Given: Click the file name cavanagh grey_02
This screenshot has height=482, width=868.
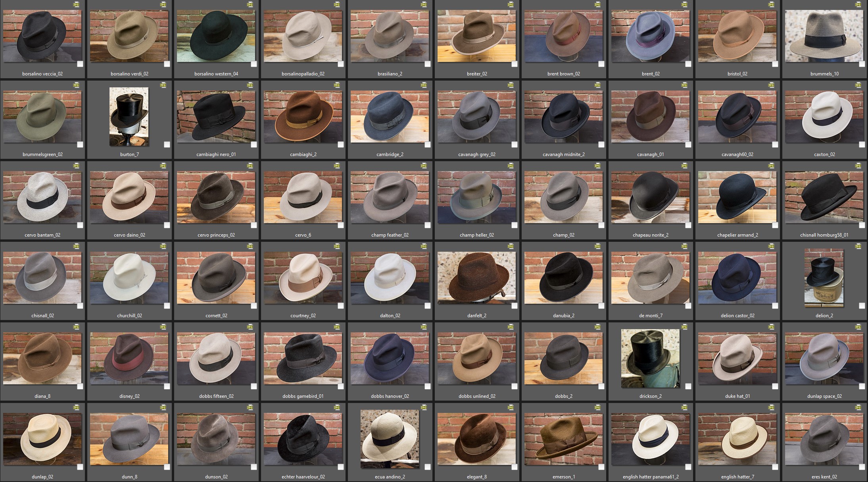Looking at the screenshot, I should point(477,154).
